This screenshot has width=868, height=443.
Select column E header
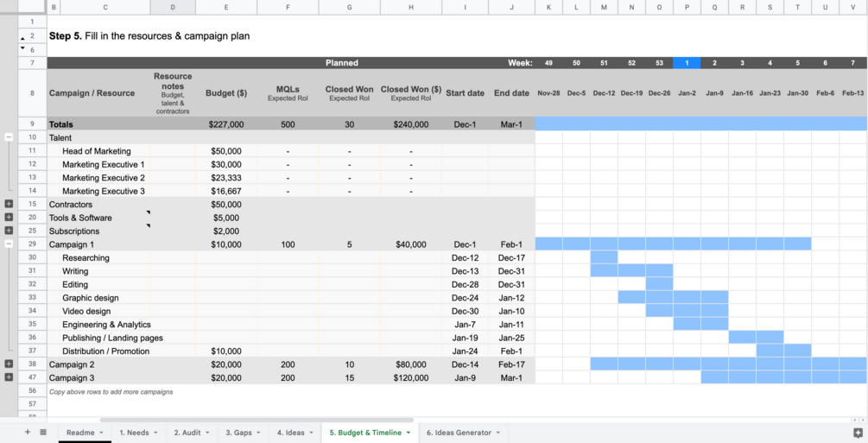point(226,7)
